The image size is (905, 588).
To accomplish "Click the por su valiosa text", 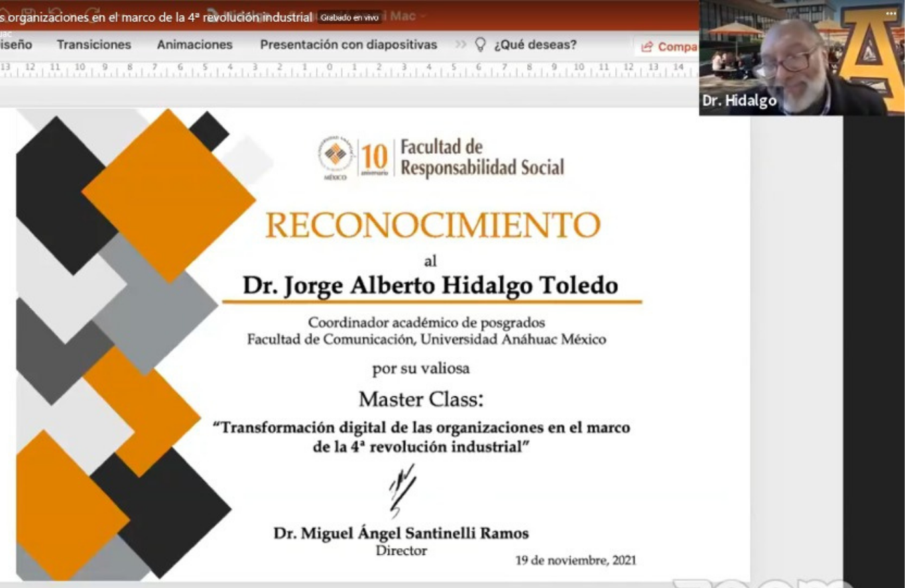I will (421, 369).
